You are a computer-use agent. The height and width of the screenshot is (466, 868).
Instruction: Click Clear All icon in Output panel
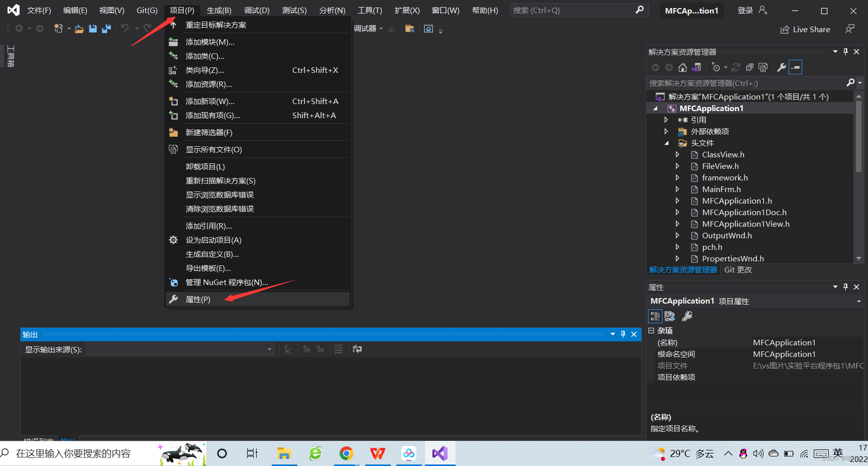click(339, 349)
